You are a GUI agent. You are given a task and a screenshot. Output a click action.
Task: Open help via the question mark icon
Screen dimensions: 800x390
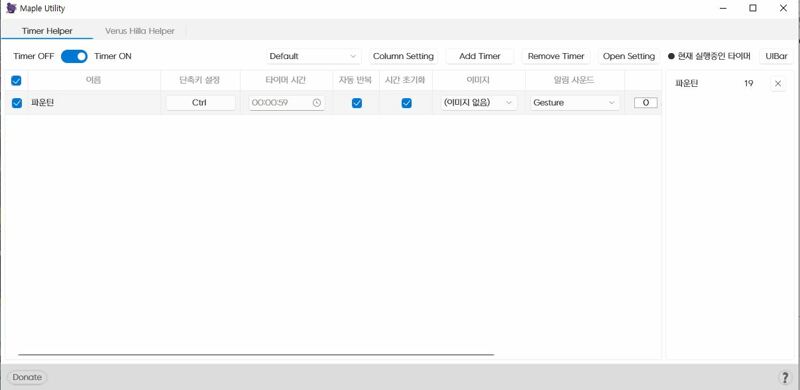click(x=785, y=378)
